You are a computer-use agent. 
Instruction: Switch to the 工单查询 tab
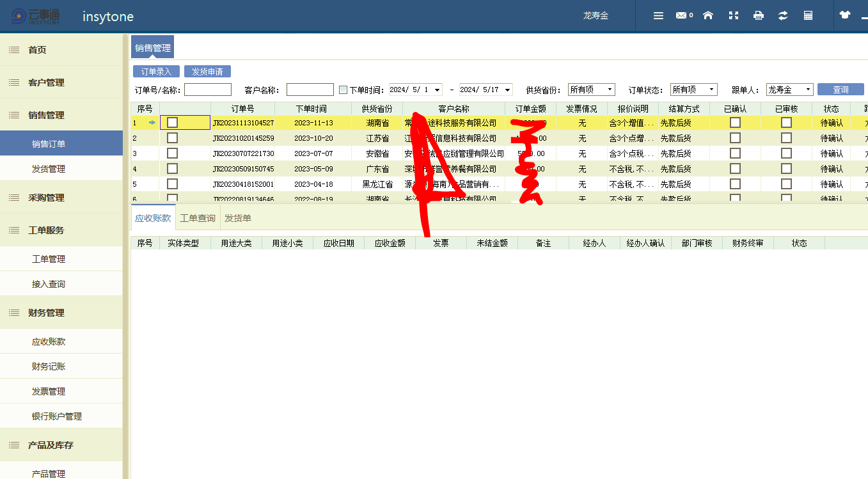point(198,218)
